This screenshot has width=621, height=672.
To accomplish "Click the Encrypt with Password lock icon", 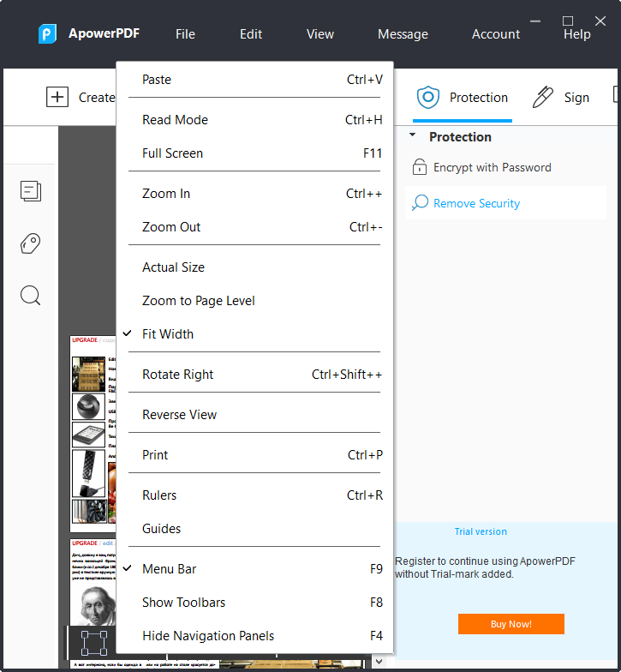I will pos(420,167).
